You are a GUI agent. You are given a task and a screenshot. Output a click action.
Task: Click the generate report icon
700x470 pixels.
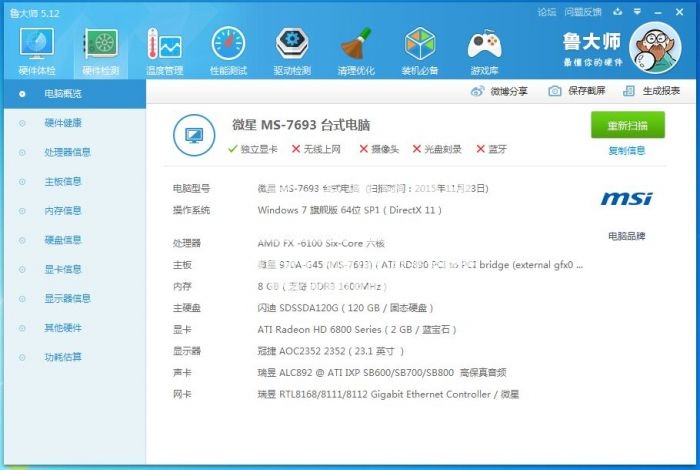(629, 91)
